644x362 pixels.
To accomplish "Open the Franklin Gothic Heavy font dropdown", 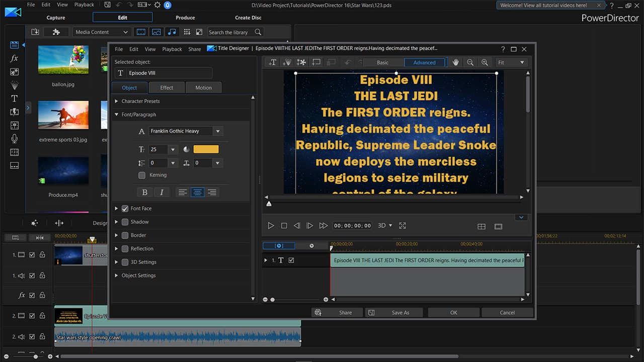I will [218, 131].
